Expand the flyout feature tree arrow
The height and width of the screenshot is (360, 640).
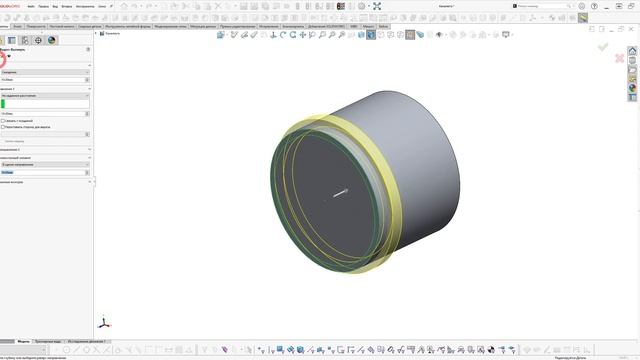click(97, 33)
